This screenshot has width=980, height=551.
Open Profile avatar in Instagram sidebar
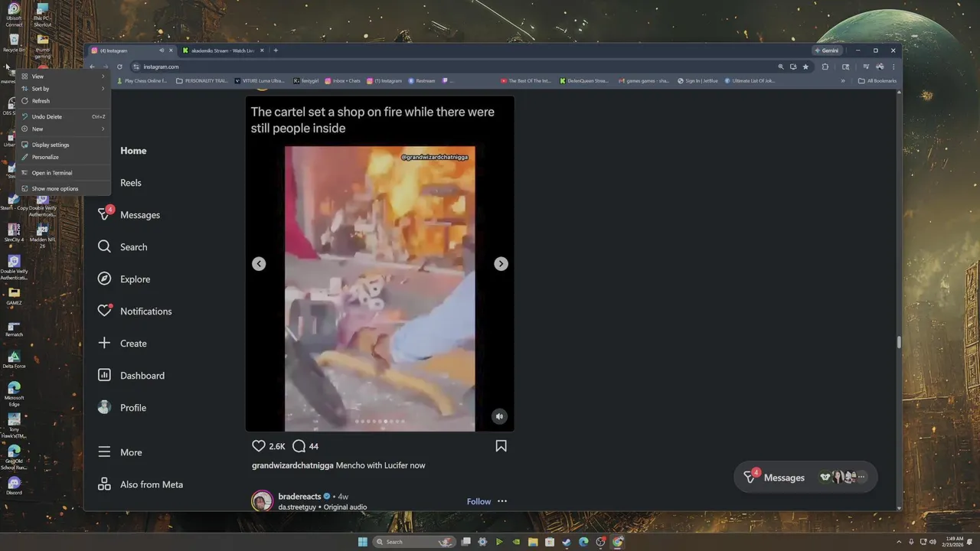104,408
